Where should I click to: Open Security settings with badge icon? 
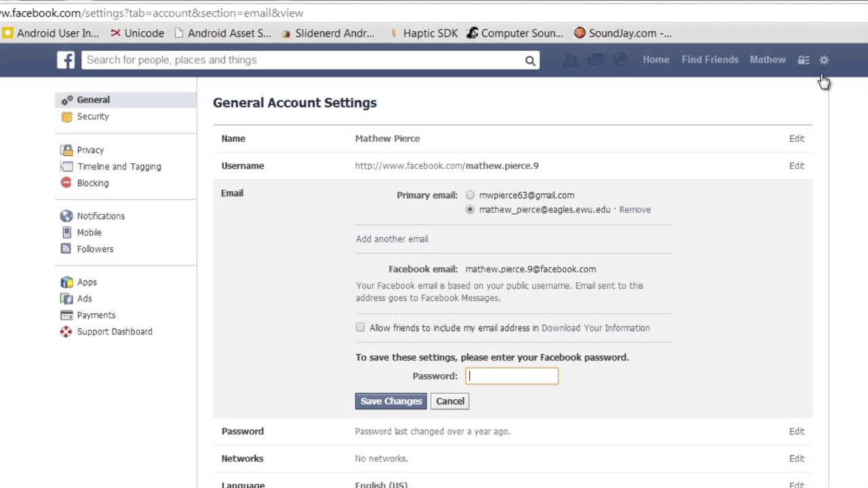(92, 117)
